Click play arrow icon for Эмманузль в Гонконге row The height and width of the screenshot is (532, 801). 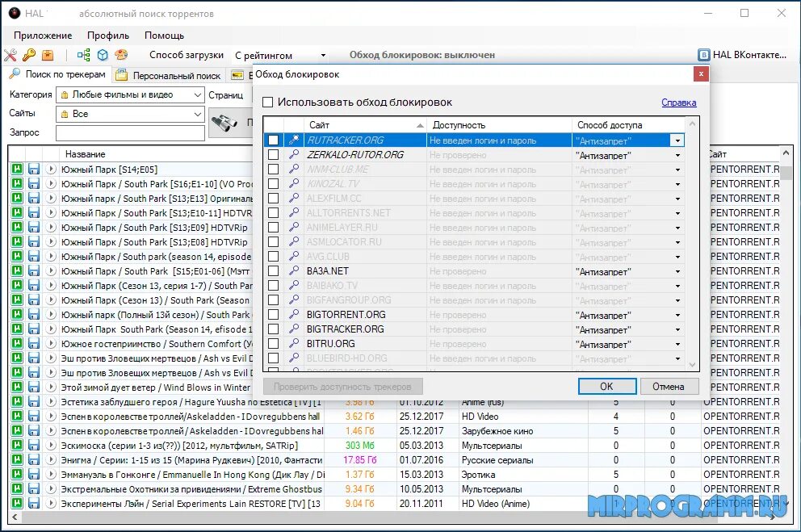coord(51,475)
